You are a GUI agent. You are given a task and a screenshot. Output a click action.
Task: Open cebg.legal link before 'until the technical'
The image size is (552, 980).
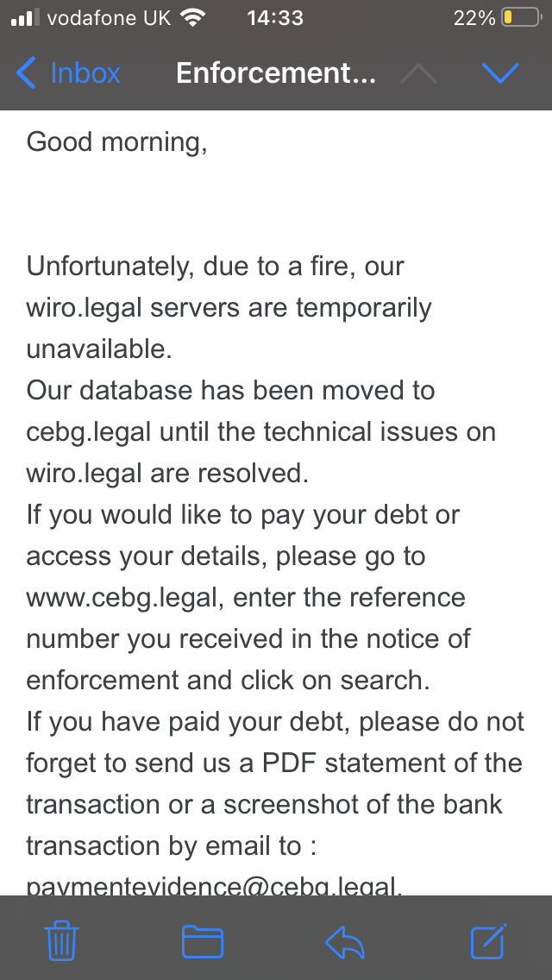tap(89, 432)
